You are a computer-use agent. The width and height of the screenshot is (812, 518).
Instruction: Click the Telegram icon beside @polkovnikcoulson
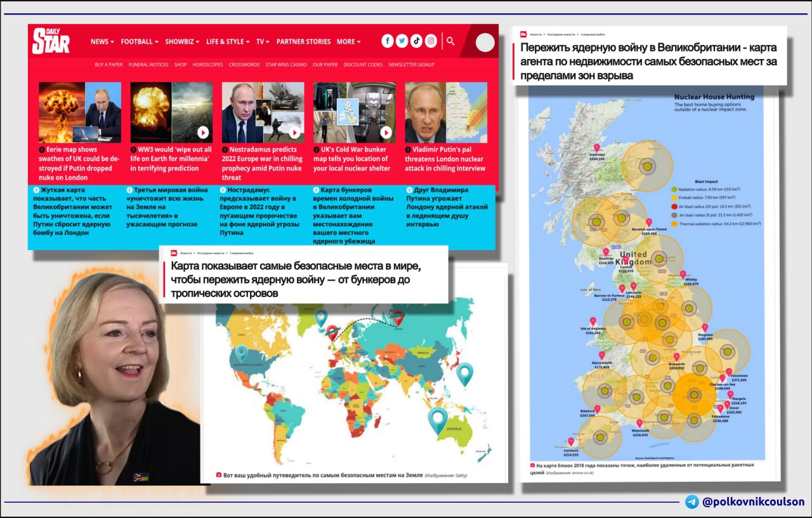(x=692, y=502)
